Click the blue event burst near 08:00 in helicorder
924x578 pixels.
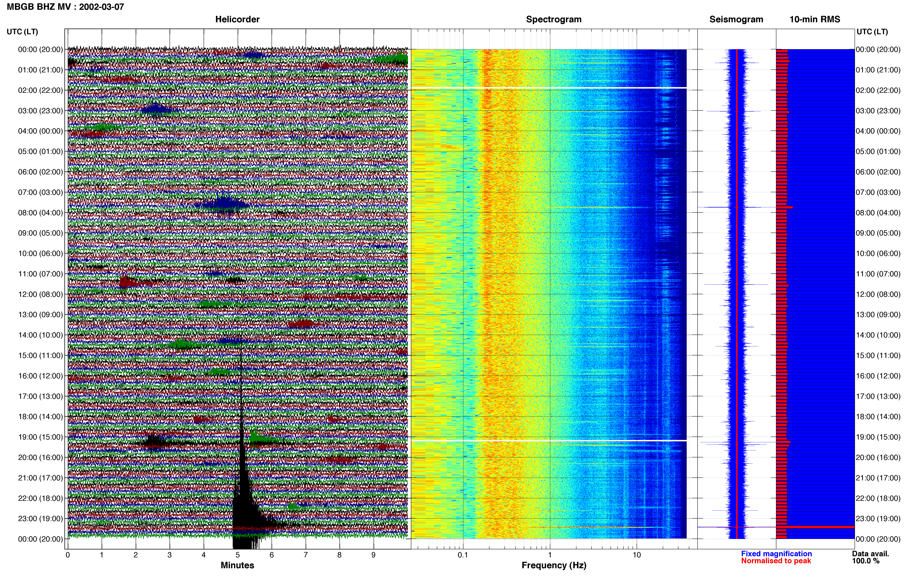[223, 205]
